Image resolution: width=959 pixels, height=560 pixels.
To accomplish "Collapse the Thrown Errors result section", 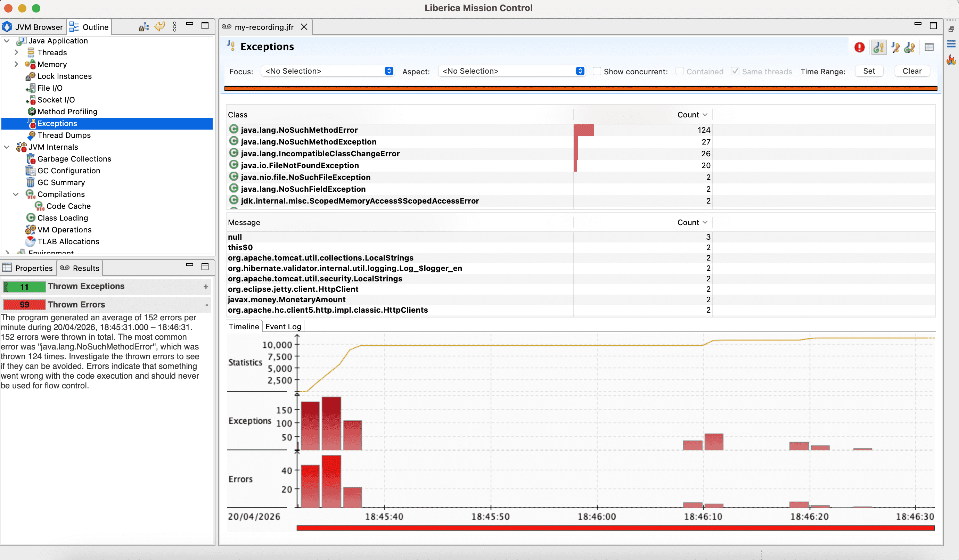I will click(x=207, y=305).
